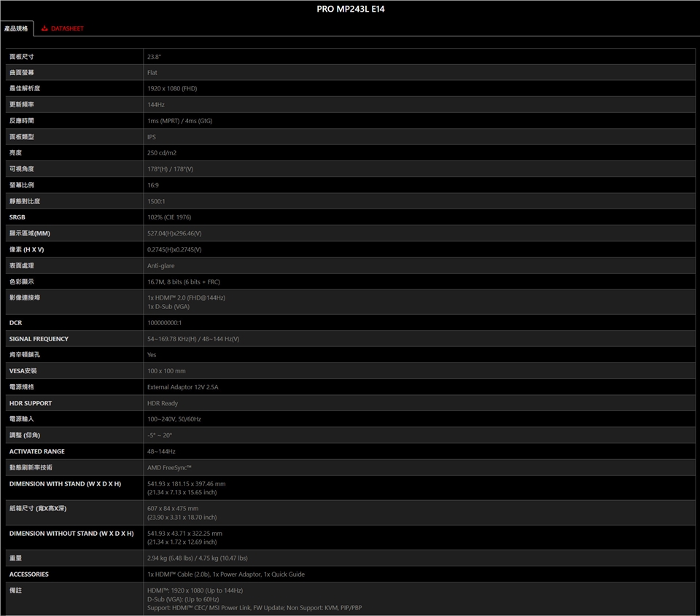Click the 102% (CIE 1976) value
This screenshot has height=616, width=700.
(169, 217)
